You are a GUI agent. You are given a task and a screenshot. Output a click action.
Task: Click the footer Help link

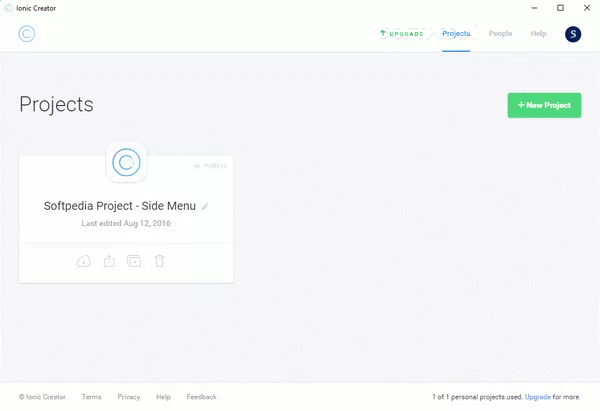tap(163, 397)
